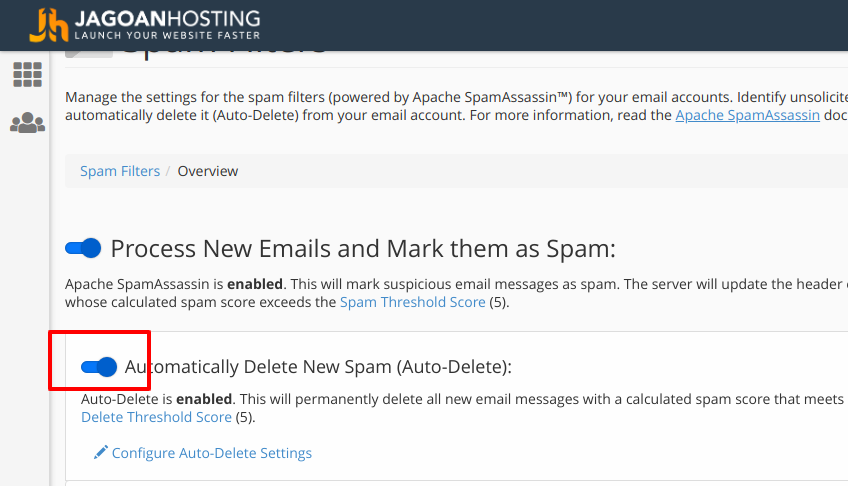Follow the Spam Threshold Score link
Viewport: 848px width, 486px height.
click(x=412, y=302)
